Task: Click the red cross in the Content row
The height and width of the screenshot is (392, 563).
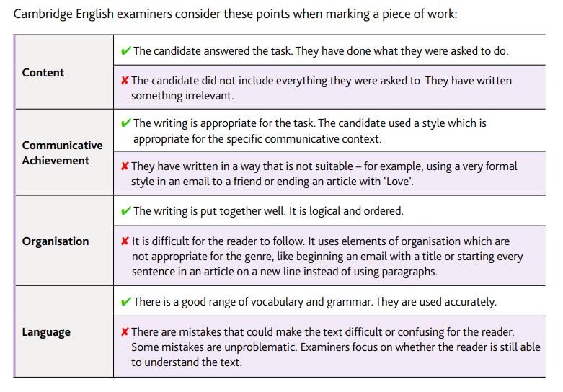Action: (125, 80)
